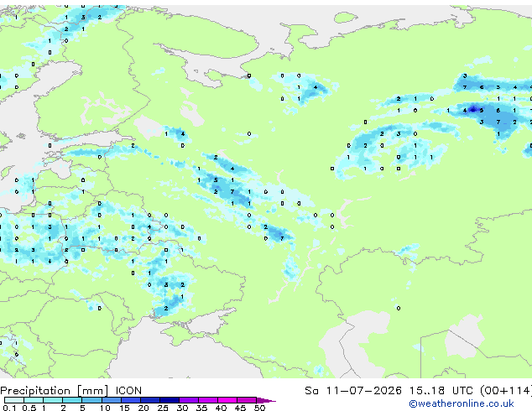
Task: Select the 15 mm legend color swatch
Action: click(130, 400)
